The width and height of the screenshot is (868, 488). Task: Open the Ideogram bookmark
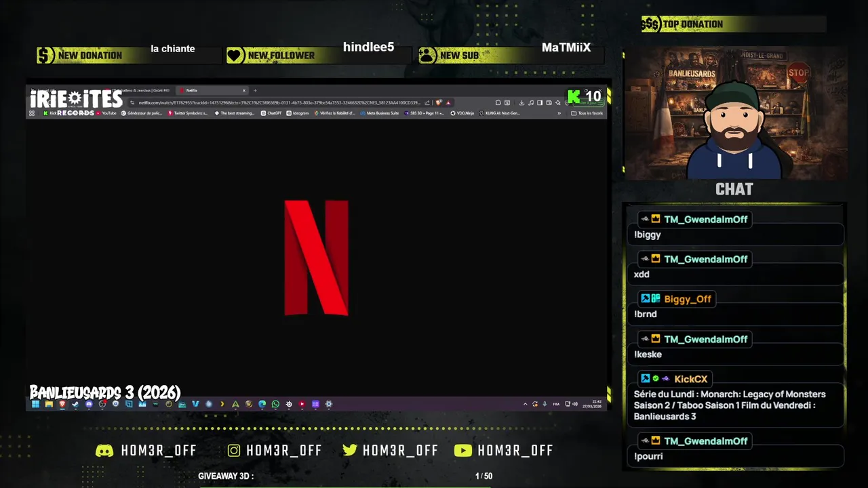(x=298, y=113)
